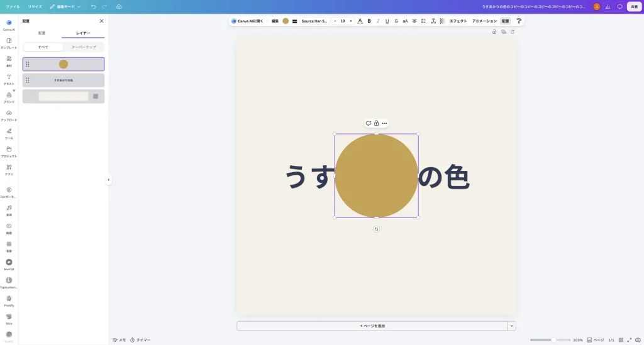Open the ブランド (Brand) sidebar panel
Viewport: 644px width, 345px height.
pyautogui.click(x=9, y=97)
